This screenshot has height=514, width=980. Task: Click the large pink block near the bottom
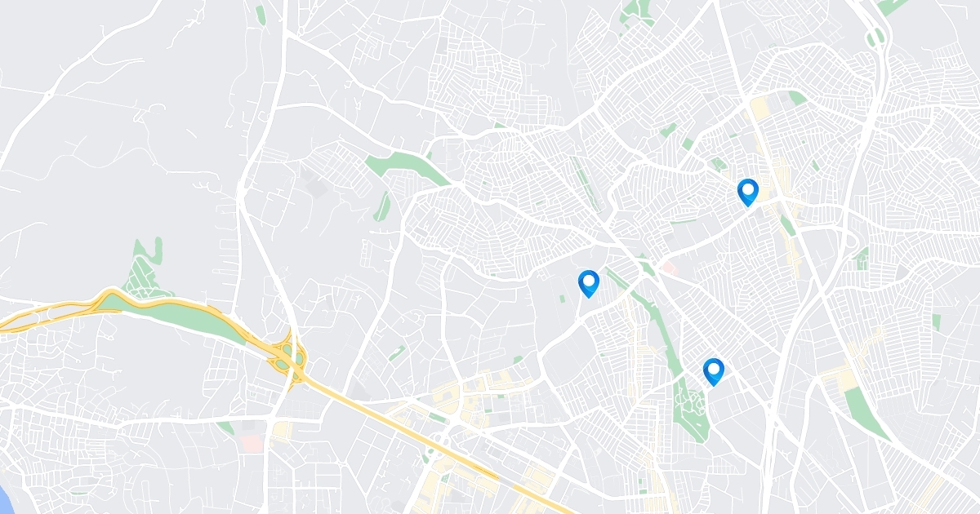click(x=252, y=443)
